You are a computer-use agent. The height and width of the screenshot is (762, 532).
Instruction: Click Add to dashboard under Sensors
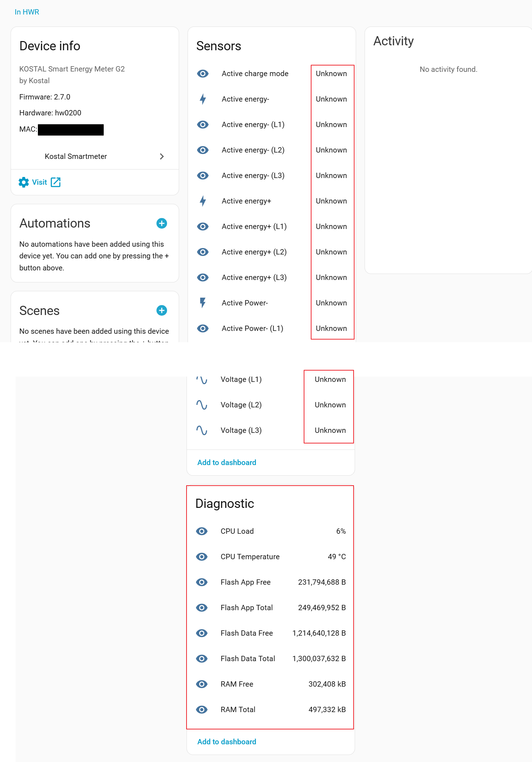[227, 463]
